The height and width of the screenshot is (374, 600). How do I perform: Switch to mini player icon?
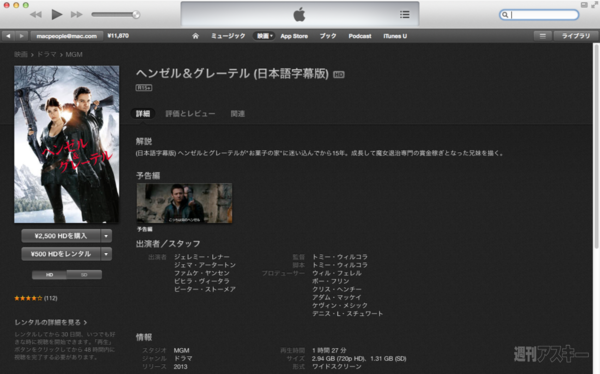click(584, 5)
